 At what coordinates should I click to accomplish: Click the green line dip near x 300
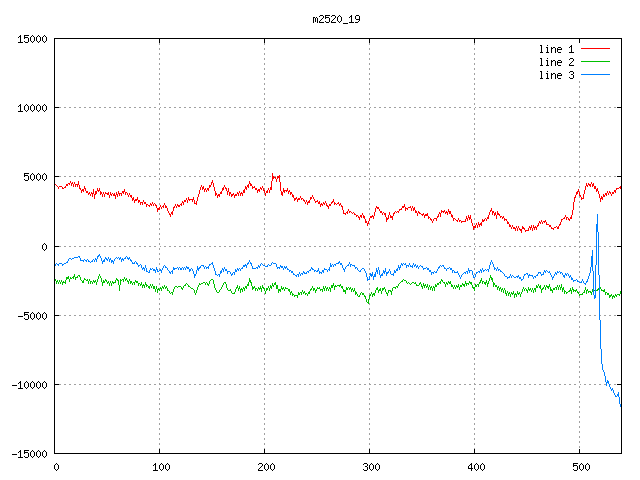369,303
